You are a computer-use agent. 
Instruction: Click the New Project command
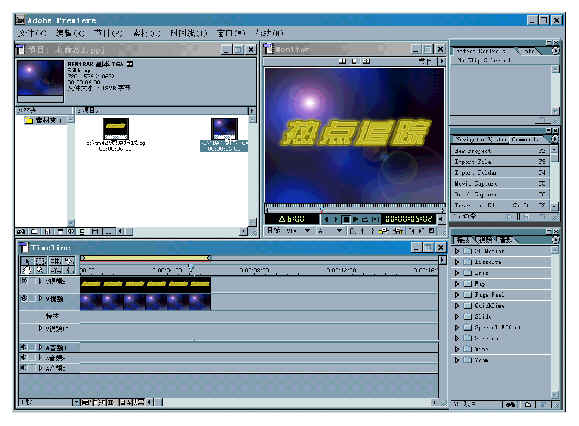point(500,151)
